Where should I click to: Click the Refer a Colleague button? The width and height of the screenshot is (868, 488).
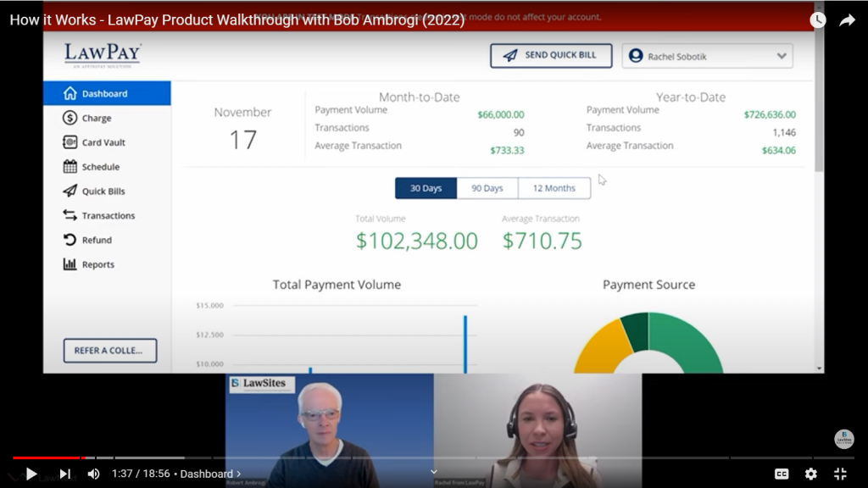coord(109,350)
